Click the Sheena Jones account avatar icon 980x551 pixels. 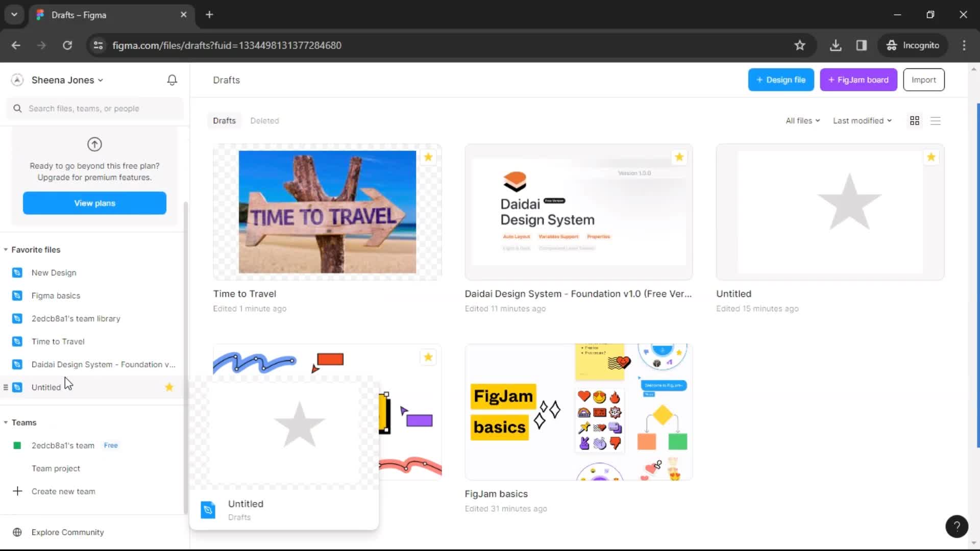point(17,80)
